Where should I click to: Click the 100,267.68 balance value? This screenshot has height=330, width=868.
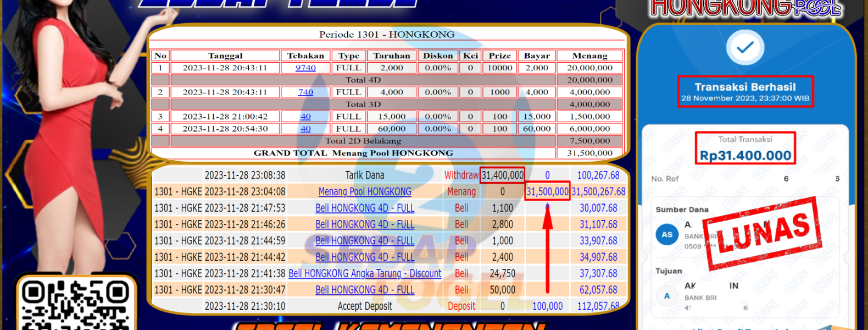tap(598, 175)
